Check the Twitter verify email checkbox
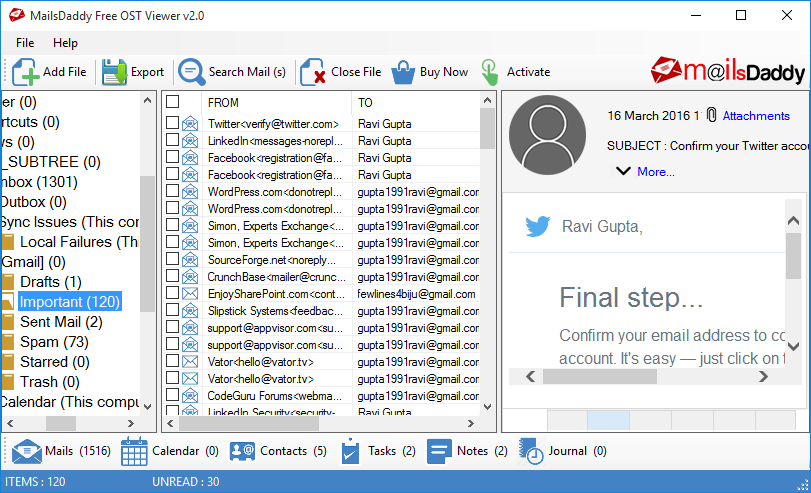This screenshot has height=493, width=811. pyautogui.click(x=173, y=123)
